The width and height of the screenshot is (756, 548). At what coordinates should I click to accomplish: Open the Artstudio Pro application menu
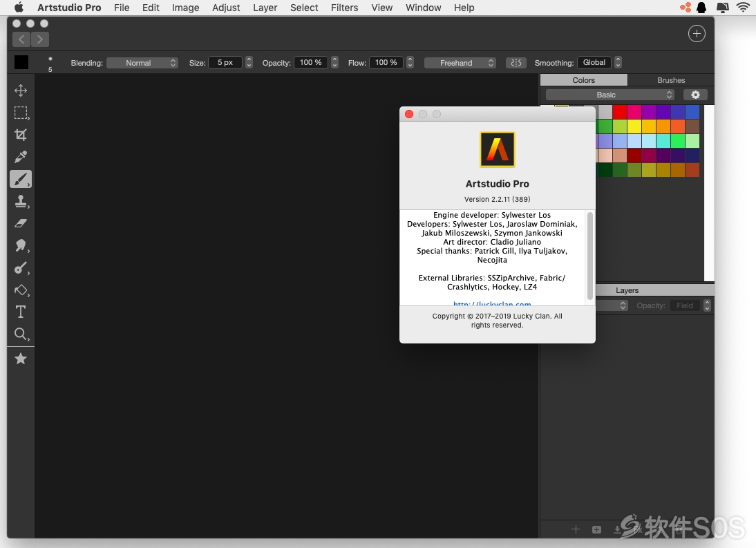coord(69,7)
